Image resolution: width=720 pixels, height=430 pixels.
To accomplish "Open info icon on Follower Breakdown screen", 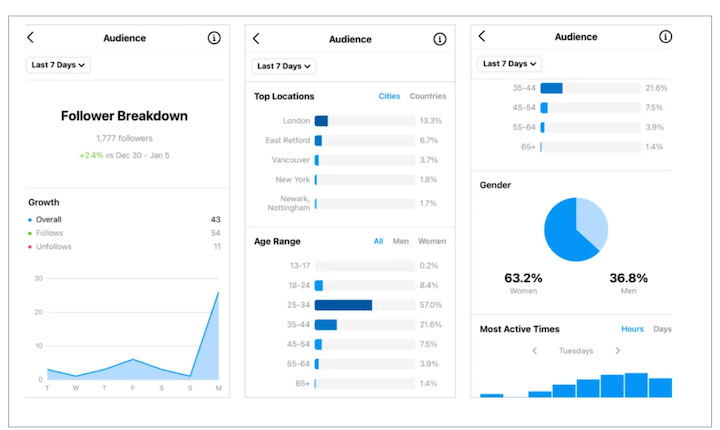I will tap(214, 38).
